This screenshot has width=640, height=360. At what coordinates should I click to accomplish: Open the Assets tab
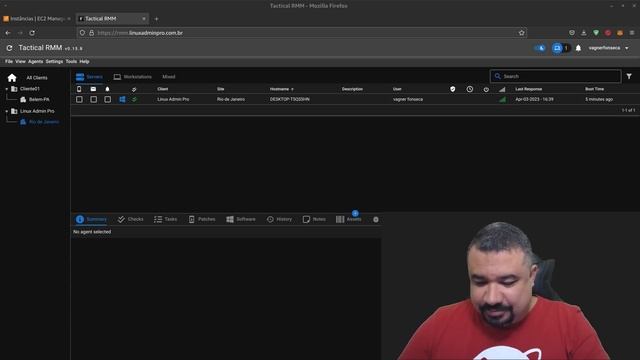349,219
